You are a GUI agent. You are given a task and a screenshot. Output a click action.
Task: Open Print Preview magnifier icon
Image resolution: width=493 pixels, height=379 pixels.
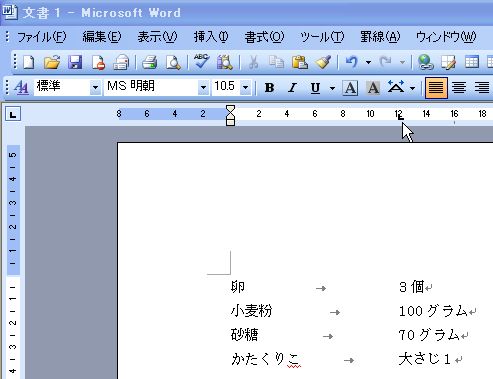click(173, 62)
